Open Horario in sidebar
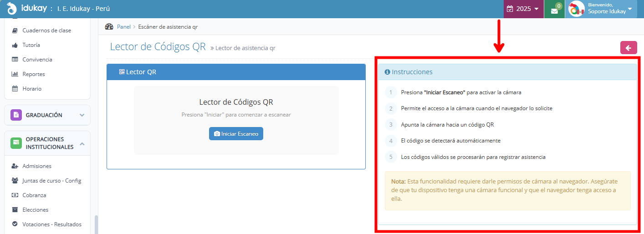 pos(32,89)
